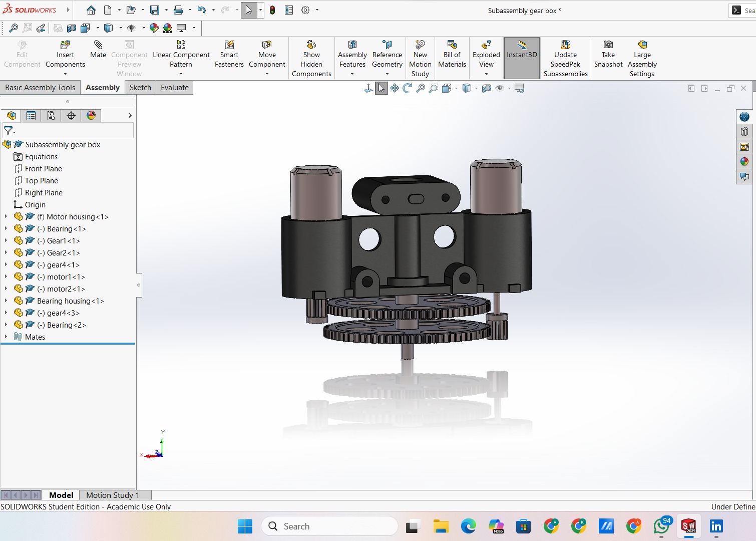The width and height of the screenshot is (756, 541).
Task: Click the Update SpeedPak Subassemblies icon
Action: [565, 45]
